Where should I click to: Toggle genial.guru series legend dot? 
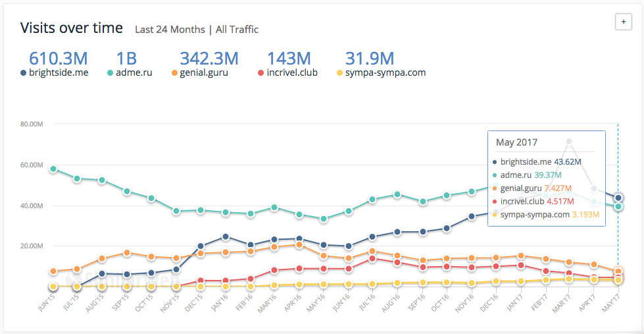[174, 73]
